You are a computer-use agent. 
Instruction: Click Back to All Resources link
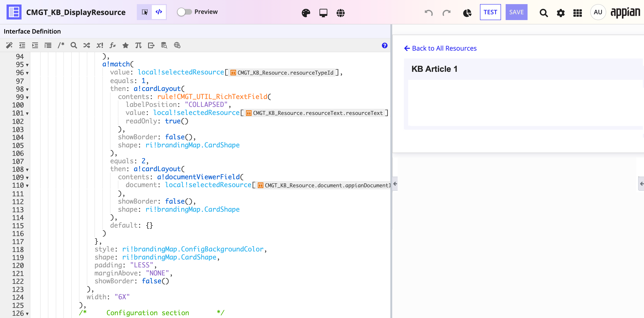coord(440,48)
